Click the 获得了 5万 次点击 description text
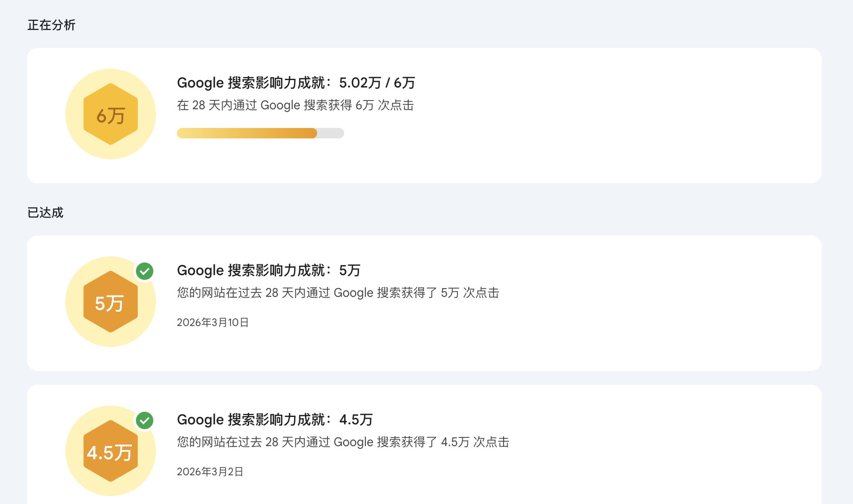The image size is (853, 504). (338, 293)
